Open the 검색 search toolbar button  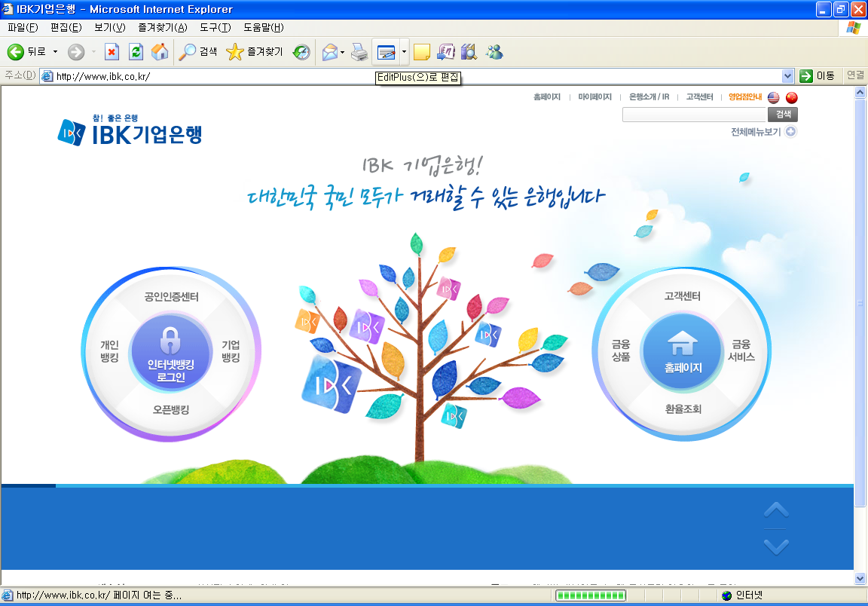point(198,52)
